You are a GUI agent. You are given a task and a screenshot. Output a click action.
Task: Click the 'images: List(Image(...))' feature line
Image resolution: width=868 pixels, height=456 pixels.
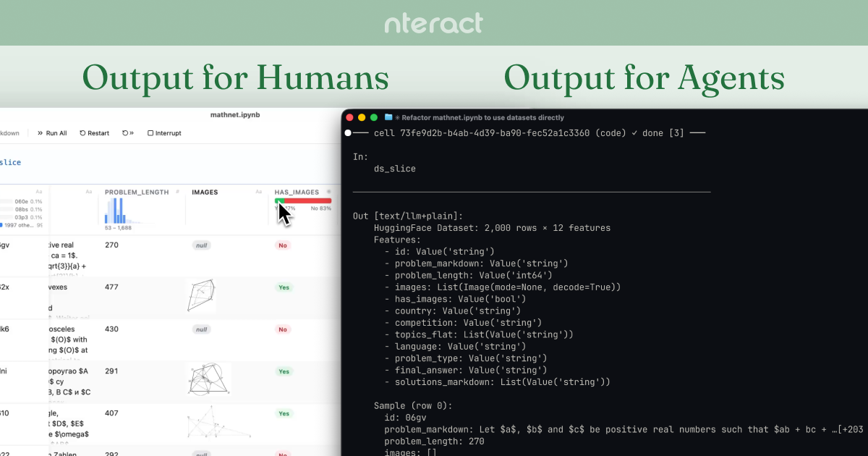pyautogui.click(x=503, y=287)
